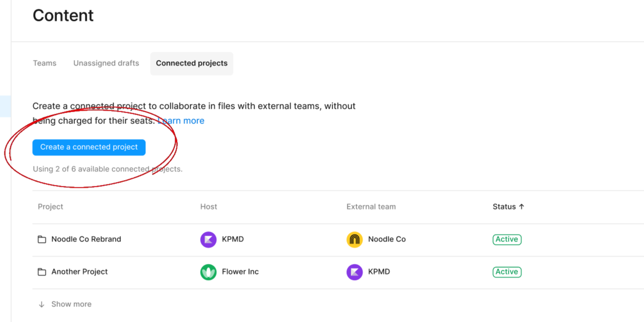The width and height of the screenshot is (644, 322).
Task: Click the connected projects usage counter text
Action: [x=107, y=169]
